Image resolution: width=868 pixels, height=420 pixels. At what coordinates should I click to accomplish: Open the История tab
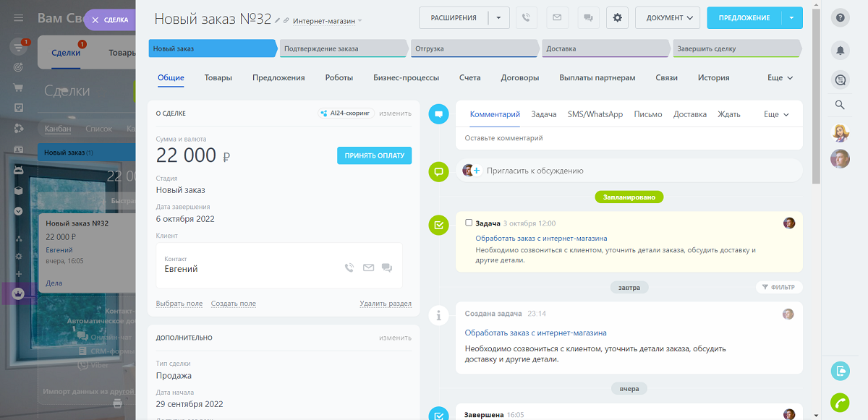(713, 77)
